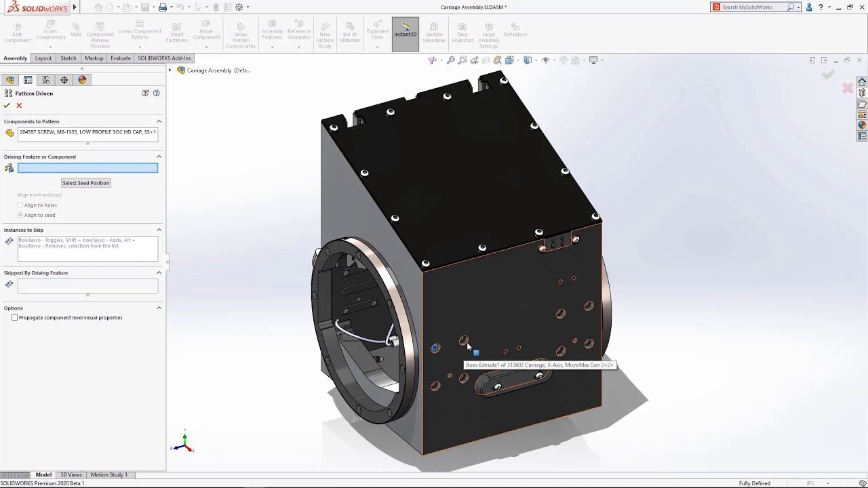Open the SOLIDWORKS Add-Ins tab
Screen dimensions: 868x488
coord(164,58)
